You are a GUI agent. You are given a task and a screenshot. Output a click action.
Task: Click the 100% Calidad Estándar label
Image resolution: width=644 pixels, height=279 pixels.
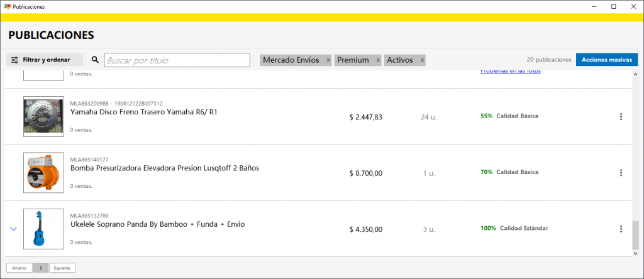(514, 228)
